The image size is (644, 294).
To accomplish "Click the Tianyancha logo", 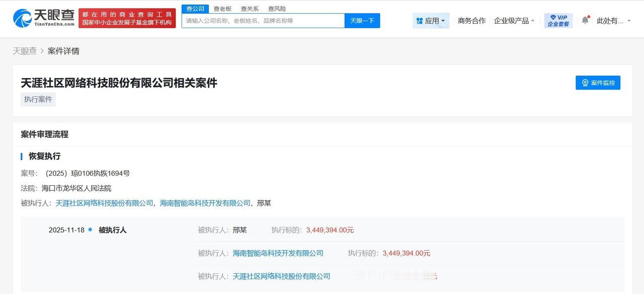I will tap(44, 18).
